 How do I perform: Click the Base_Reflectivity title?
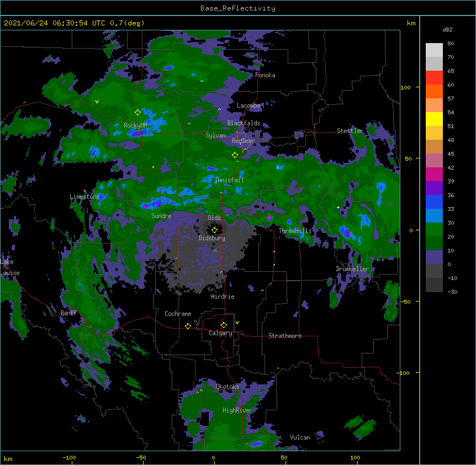(238, 8)
